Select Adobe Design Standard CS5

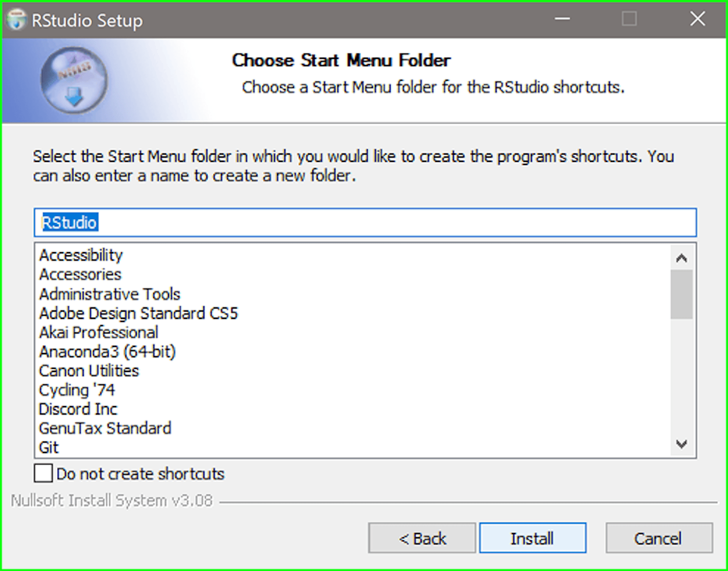(138, 313)
